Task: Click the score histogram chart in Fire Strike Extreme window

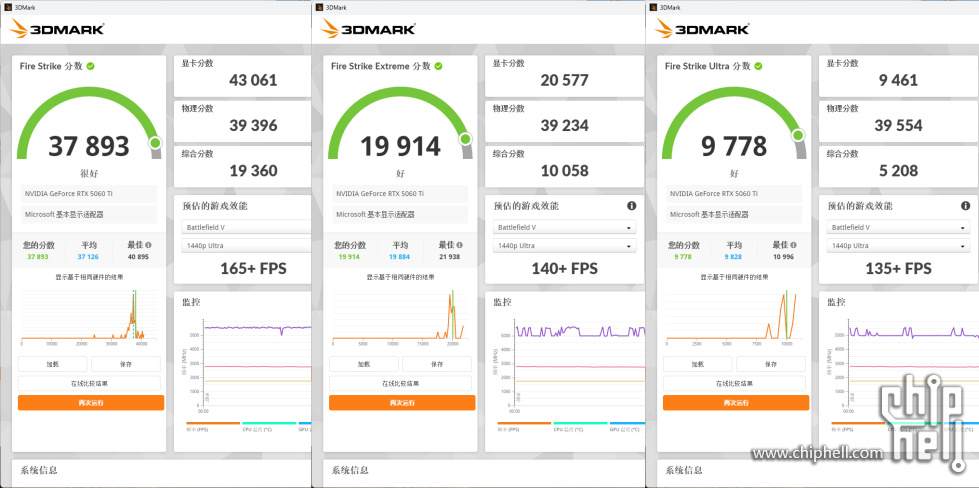Action: click(400, 318)
